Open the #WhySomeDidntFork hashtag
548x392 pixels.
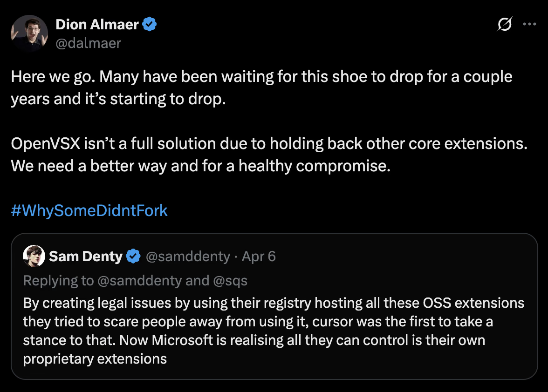tap(89, 210)
